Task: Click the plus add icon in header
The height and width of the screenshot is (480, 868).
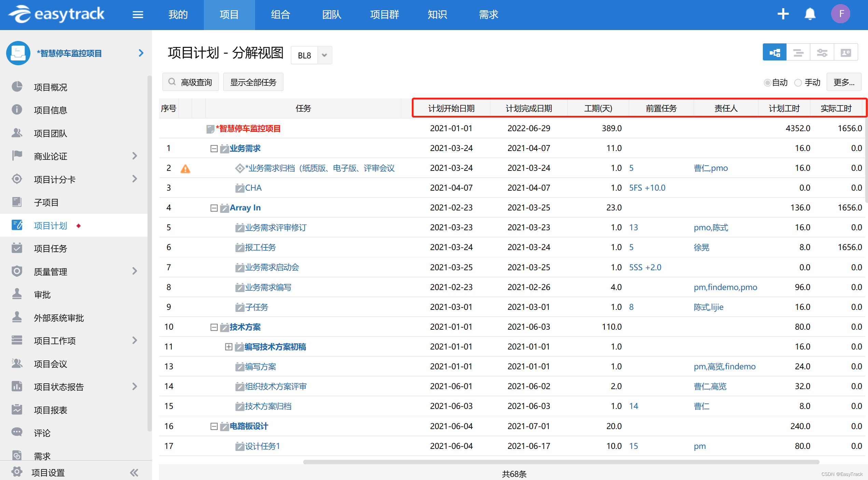Action: (783, 14)
